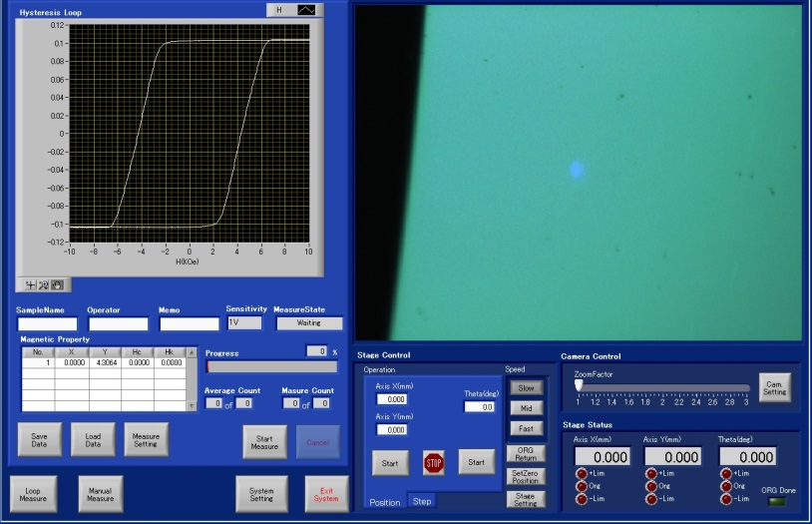The image size is (812, 524).
Task: Open the Sensitivity 1V selector
Action: (243, 323)
